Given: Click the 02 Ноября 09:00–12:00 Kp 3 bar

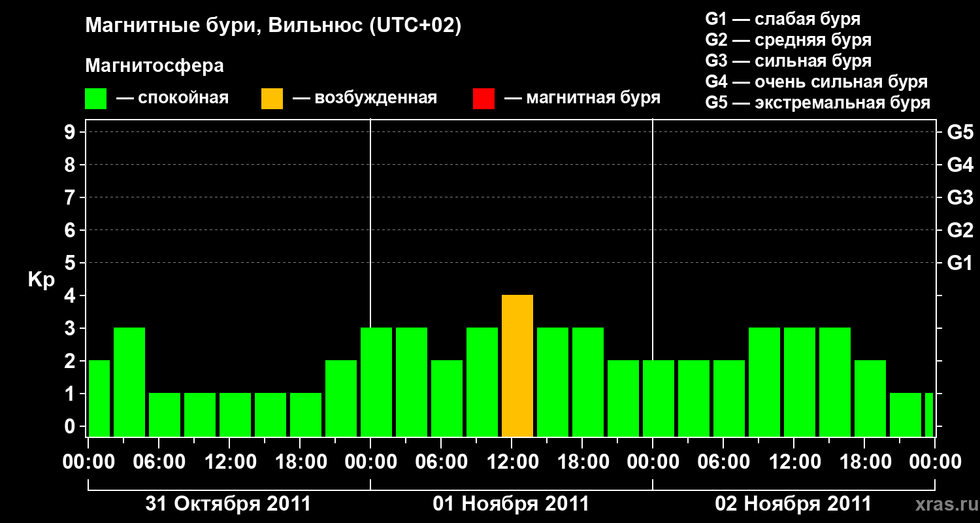Looking at the screenshot, I should (x=764, y=382).
